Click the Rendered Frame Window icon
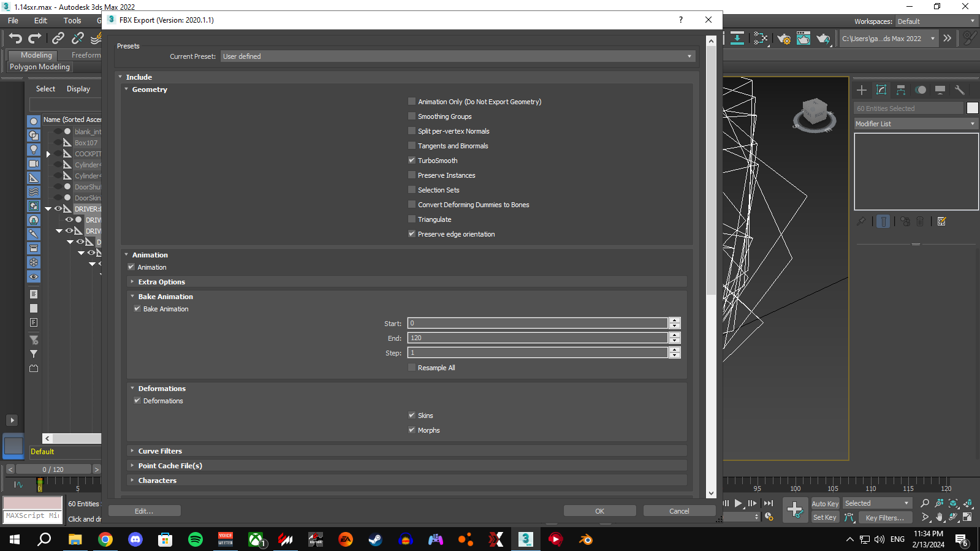Image resolution: width=980 pixels, height=551 pixels. [x=803, y=39]
